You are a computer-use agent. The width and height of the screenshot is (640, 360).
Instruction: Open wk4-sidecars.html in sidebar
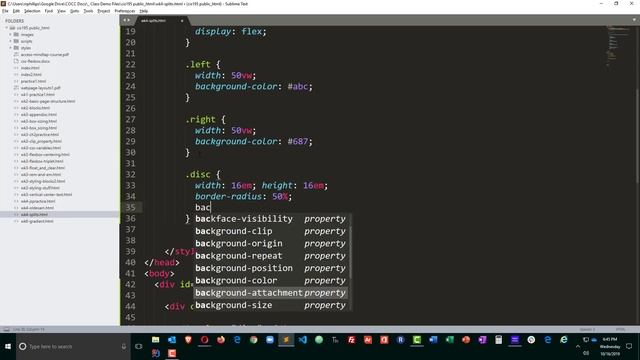(x=37, y=208)
